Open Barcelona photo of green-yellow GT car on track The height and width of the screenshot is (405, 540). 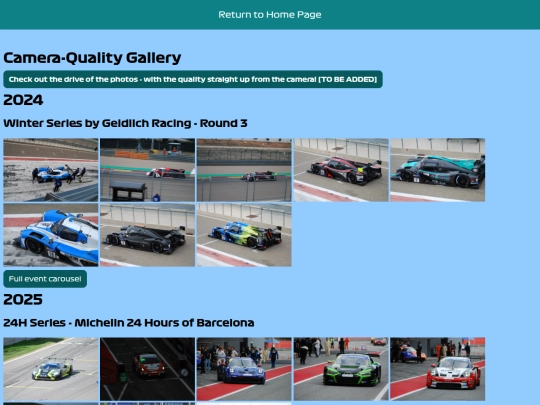(51, 369)
